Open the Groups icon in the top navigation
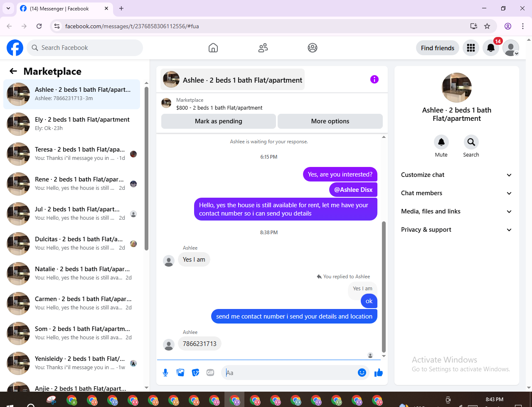532x407 pixels. point(313,48)
